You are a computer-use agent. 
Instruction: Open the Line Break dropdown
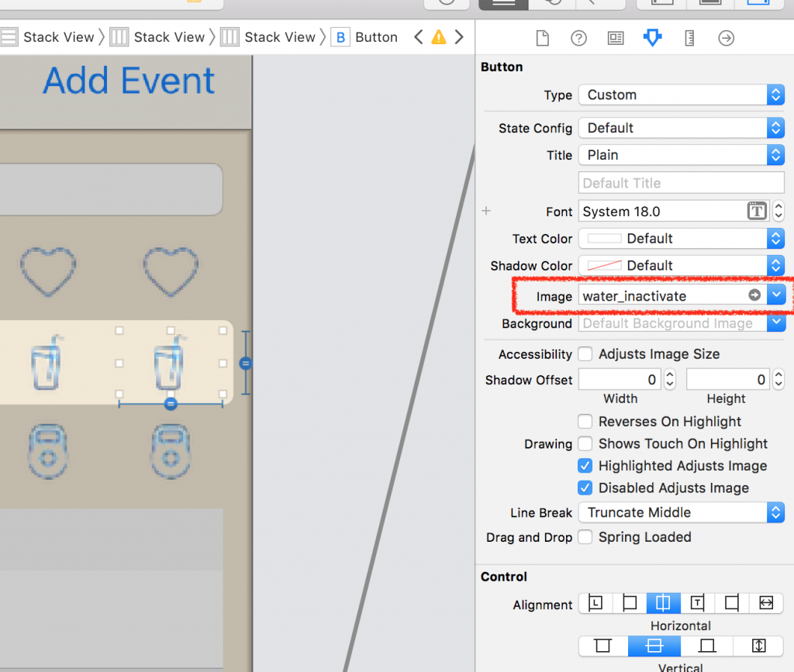(x=682, y=512)
